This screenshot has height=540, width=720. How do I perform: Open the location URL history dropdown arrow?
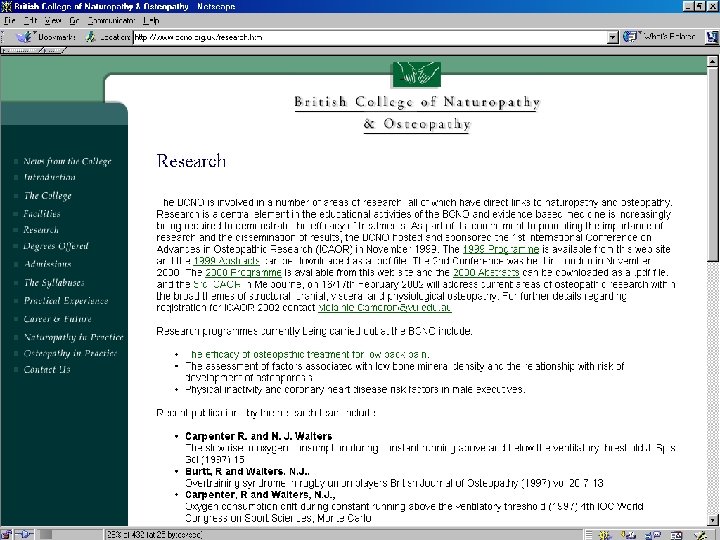coord(613,37)
